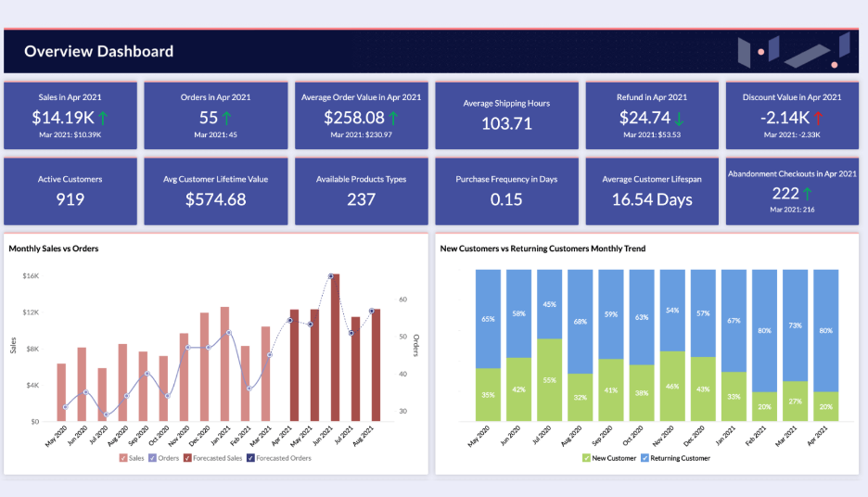Select the 80% blue segment for Feb 2021

pyautogui.click(x=765, y=330)
